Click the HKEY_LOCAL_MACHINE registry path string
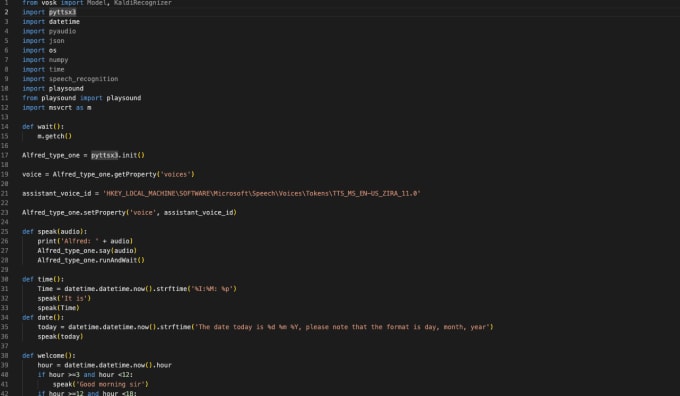The height and width of the screenshot is (396, 680). coord(262,193)
